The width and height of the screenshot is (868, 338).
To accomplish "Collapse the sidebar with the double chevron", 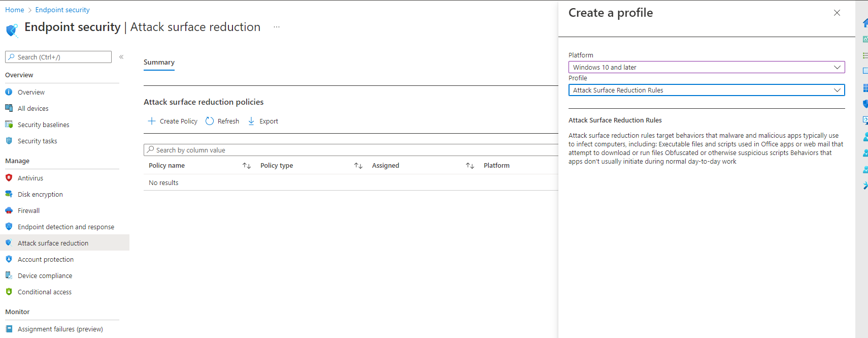I will 121,57.
